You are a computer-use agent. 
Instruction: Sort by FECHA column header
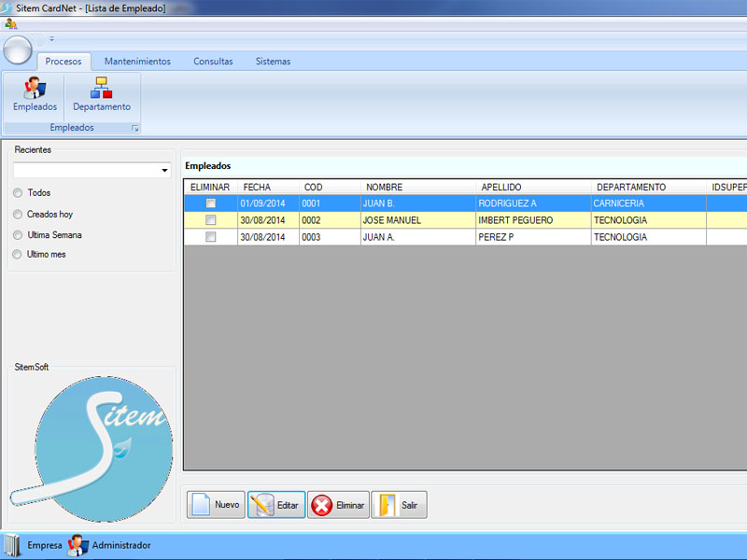(268, 188)
